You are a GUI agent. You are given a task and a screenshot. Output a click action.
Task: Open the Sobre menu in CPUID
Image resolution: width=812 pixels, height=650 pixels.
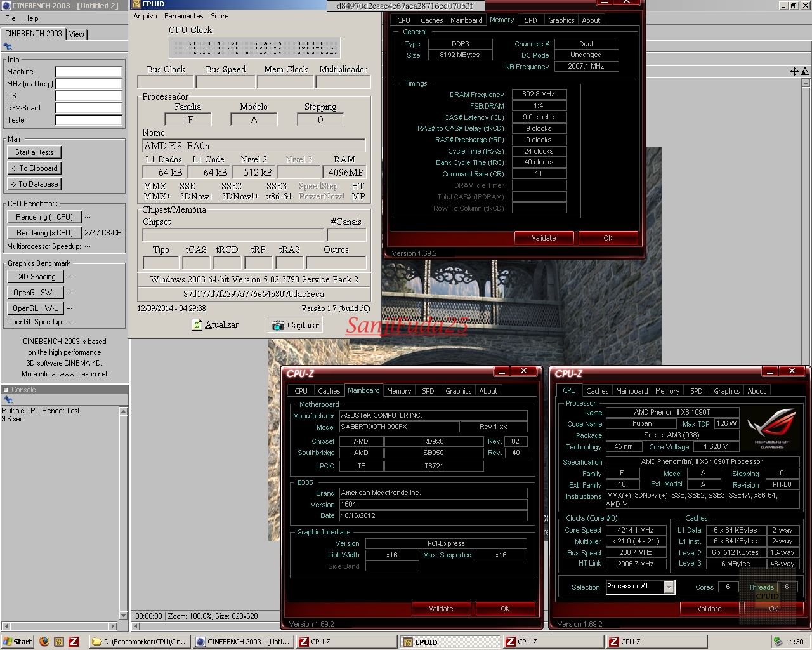tap(219, 16)
